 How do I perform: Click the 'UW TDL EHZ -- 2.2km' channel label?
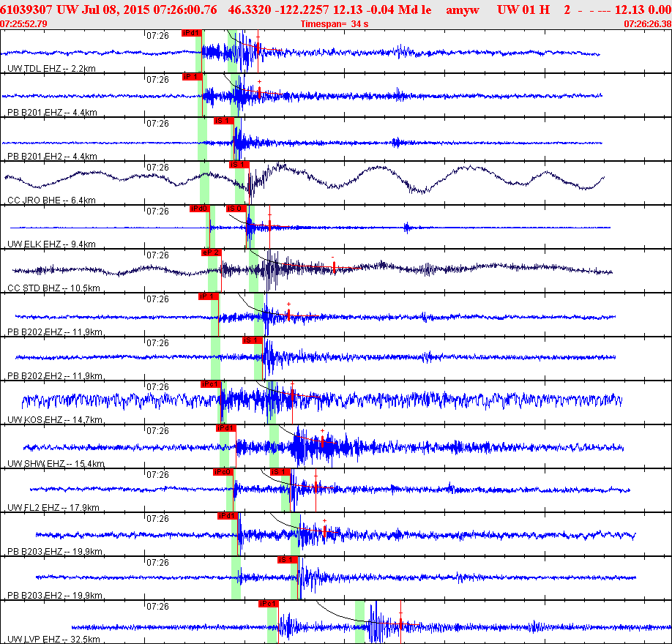(x=51, y=69)
